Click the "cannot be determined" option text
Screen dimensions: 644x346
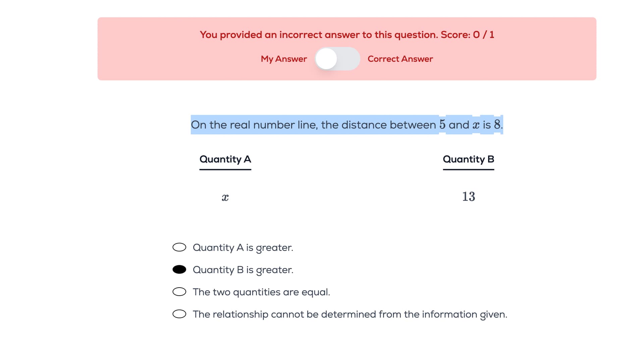pyautogui.click(x=350, y=314)
